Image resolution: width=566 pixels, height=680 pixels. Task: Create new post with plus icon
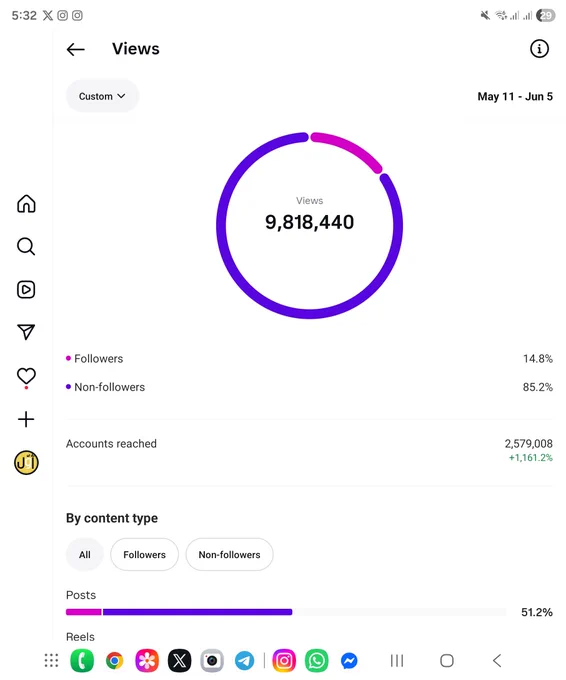[x=26, y=419]
